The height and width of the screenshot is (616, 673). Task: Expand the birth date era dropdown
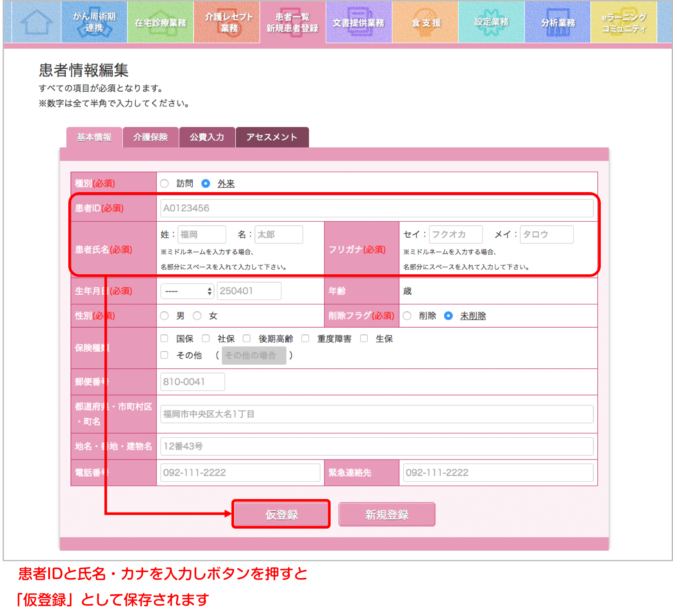click(x=187, y=291)
